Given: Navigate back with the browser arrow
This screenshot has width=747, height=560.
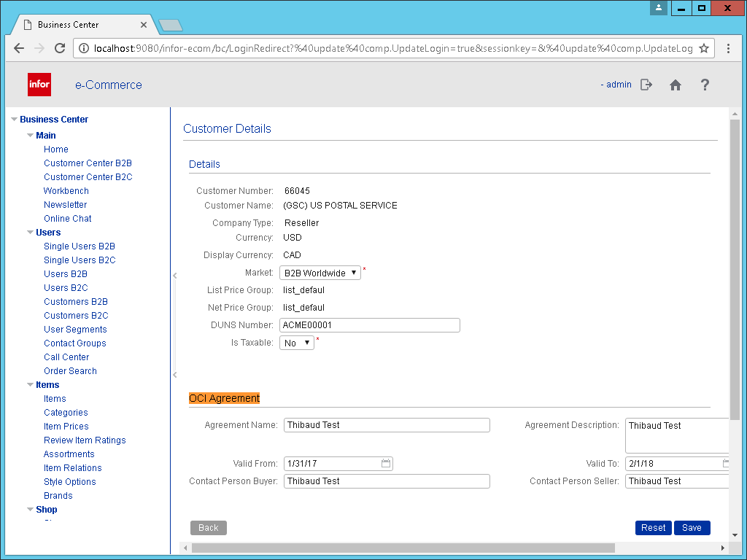Looking at the screenshot, I should (x=19, y=48).
